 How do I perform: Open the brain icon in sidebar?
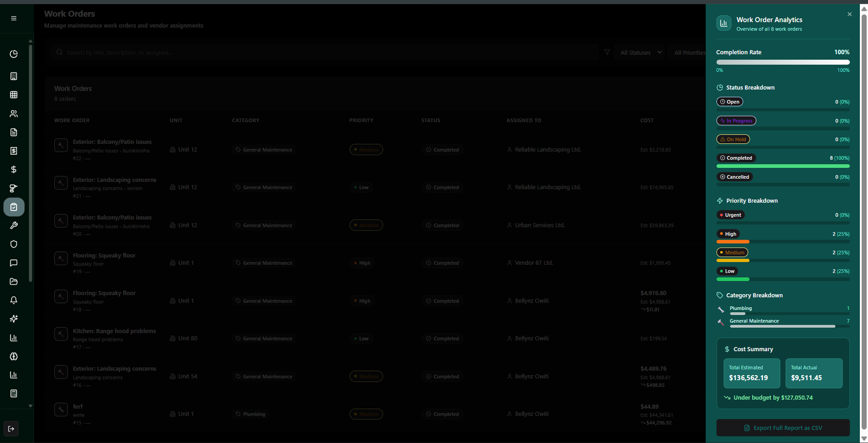14,356
